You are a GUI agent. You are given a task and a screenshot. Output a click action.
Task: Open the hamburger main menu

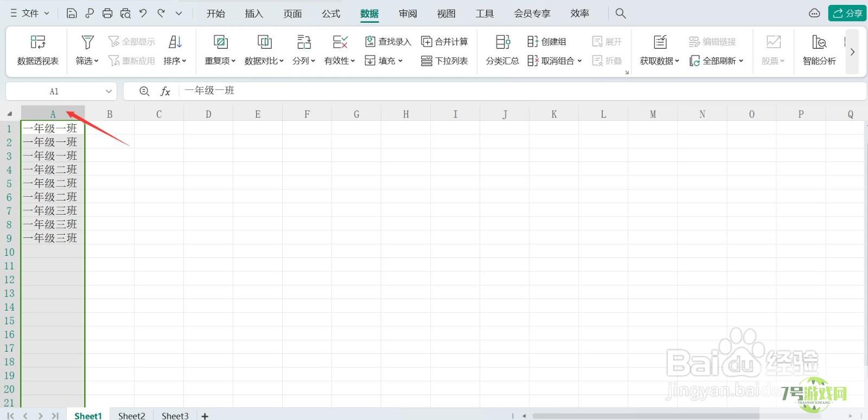[x=14, y=14]
